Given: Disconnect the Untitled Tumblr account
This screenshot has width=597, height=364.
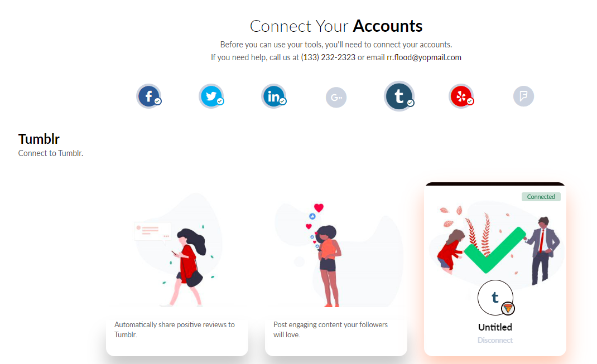Looking at the screenshot, I should point(495,340).
